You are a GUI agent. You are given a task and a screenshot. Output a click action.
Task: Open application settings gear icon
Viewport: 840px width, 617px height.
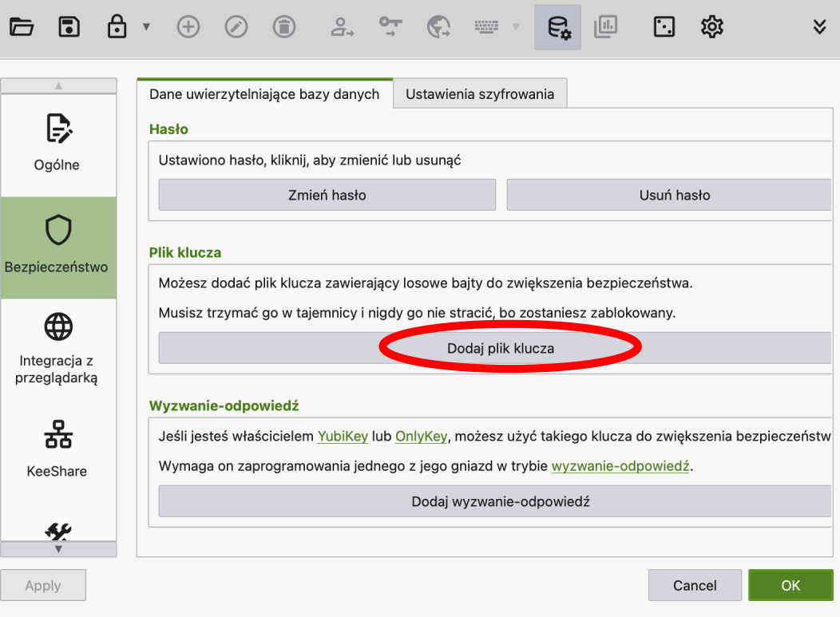[x=711, y=27]
